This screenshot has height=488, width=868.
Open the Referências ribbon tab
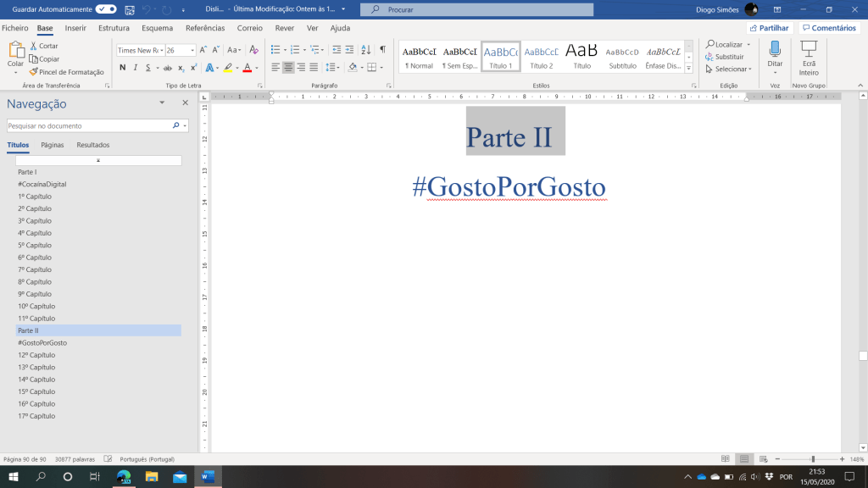pyautogui.click(x=205, y=28)
